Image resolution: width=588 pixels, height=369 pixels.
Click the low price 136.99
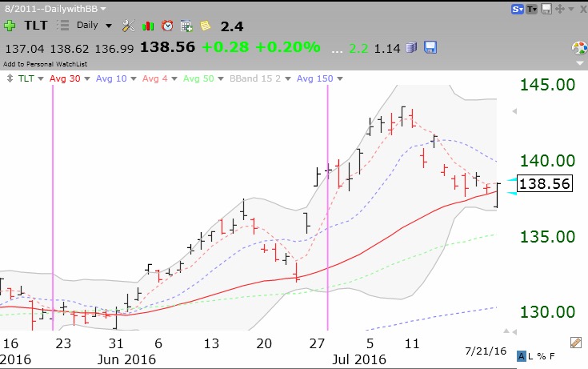coord(114,49)
